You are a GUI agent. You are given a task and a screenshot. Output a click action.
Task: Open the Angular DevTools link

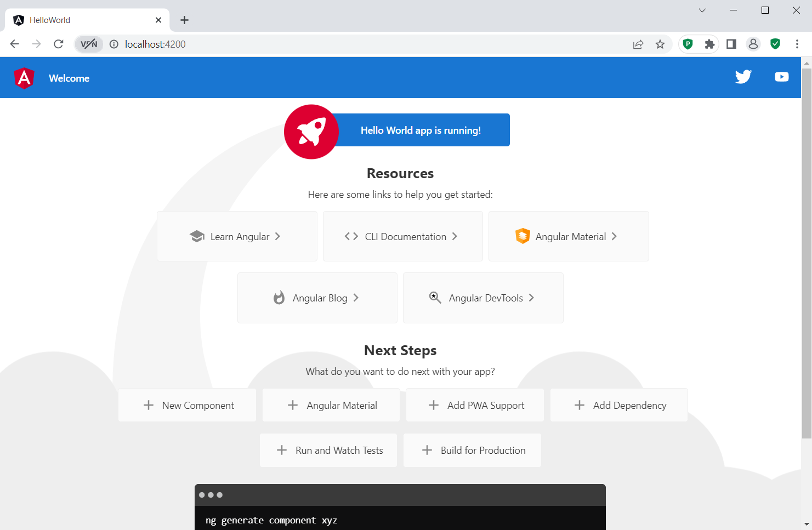point(483,298)
